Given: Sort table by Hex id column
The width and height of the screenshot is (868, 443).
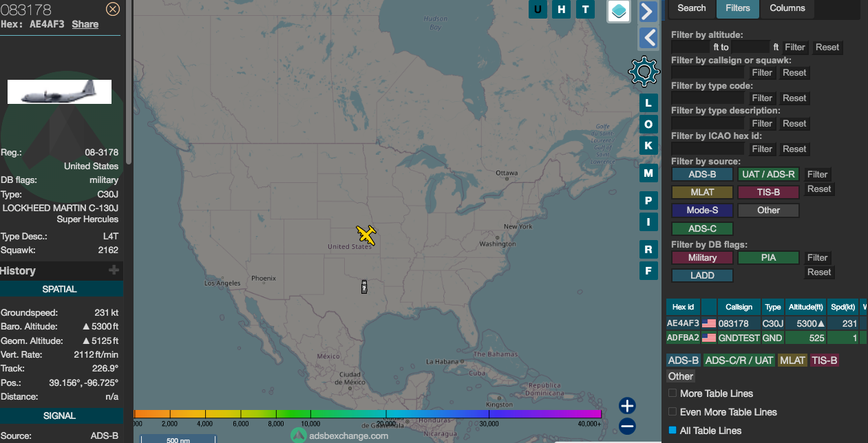Looking at the screenshot, I should coord(683,307).
